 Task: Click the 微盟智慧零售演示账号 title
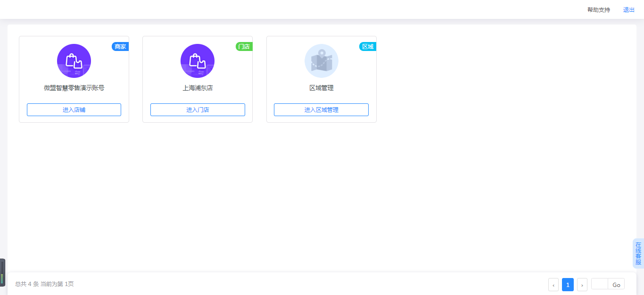(74, 88)
